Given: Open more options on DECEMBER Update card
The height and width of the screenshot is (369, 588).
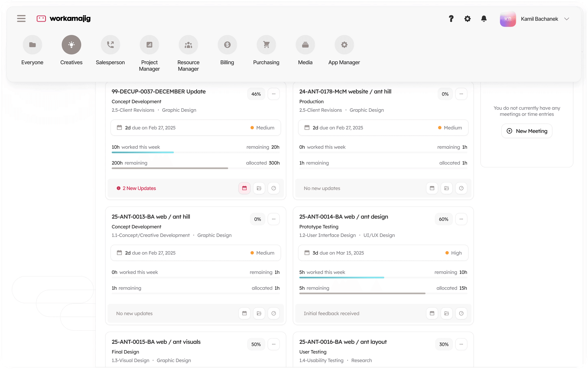Looking at the screenshot, I should coord(273,94).
